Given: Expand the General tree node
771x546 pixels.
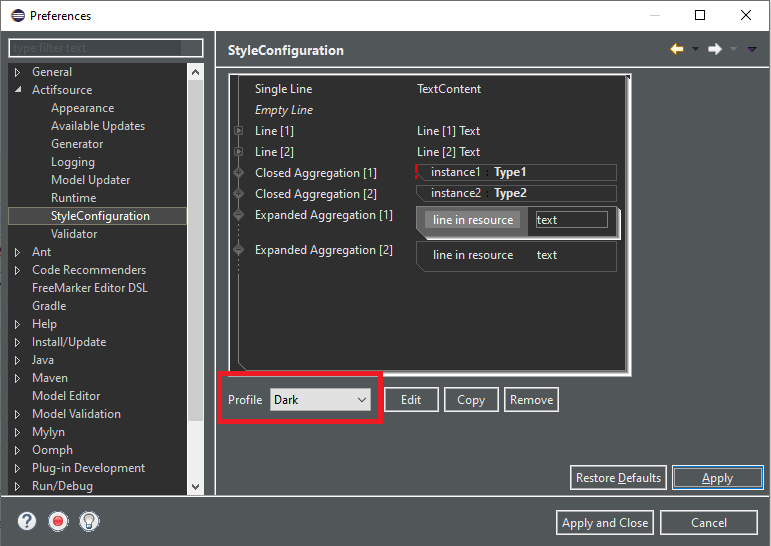Looking at the screenshot, I should click(17, 72).
